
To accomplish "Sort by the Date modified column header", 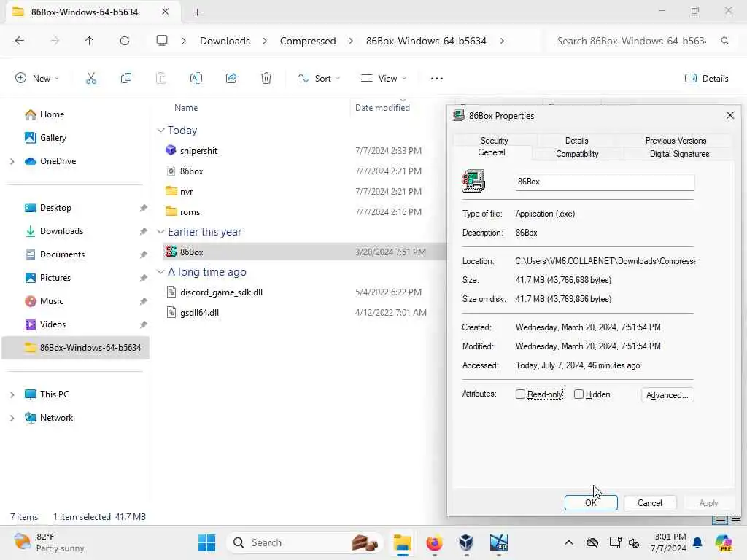I will pyautogui.click(x=382, y=108).
